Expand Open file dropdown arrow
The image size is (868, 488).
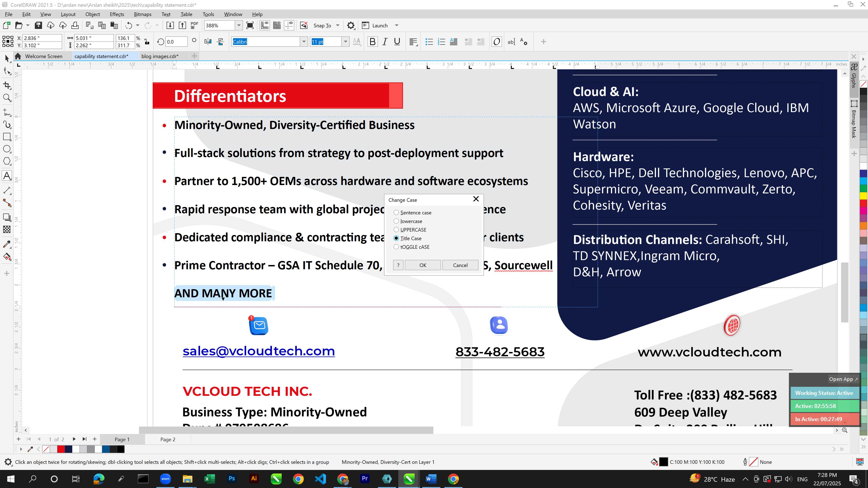tap(28, 25)
